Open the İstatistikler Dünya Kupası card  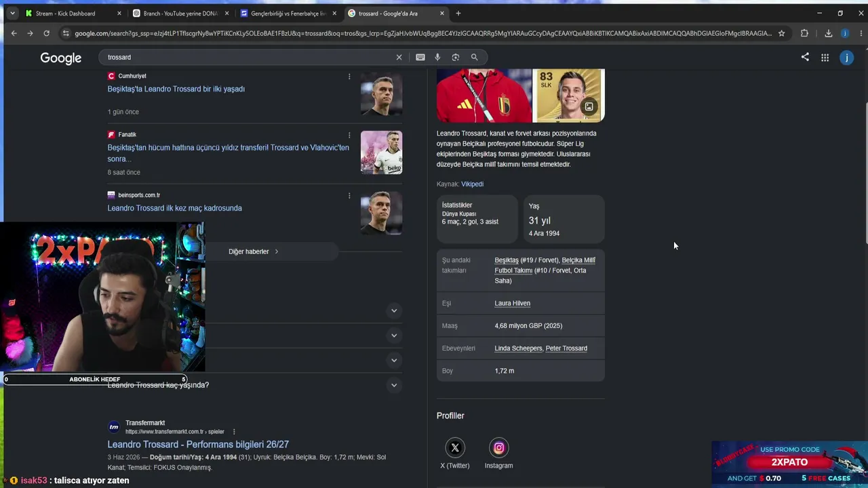coord(477,218)
